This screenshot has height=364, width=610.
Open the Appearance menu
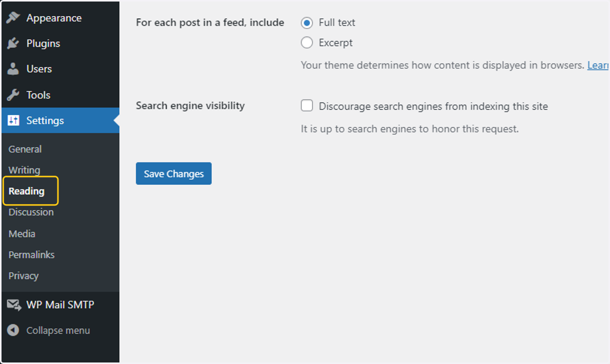pos(60,18)
